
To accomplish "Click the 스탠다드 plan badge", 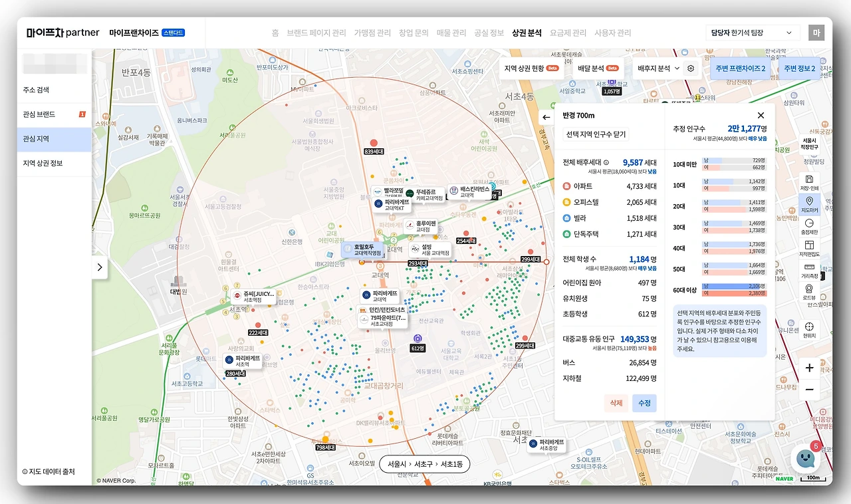I will (174, 33).
